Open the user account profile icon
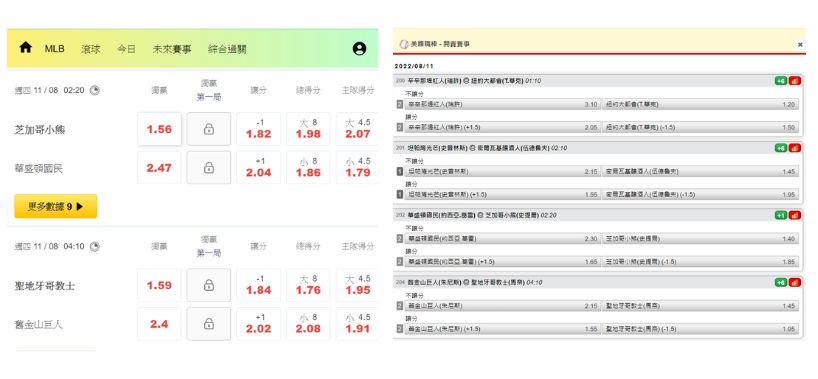This screenshot has width=818, height=379. 359,49
